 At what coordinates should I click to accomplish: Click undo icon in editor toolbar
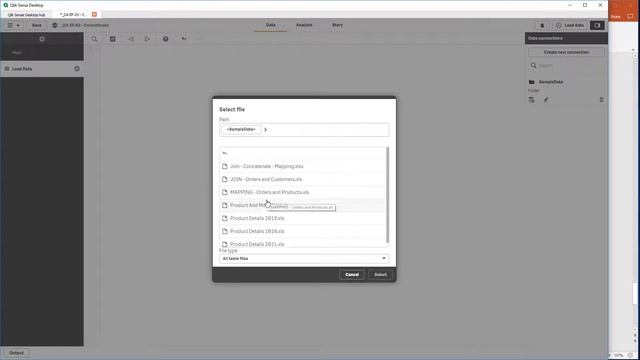(x=184, y=38)
